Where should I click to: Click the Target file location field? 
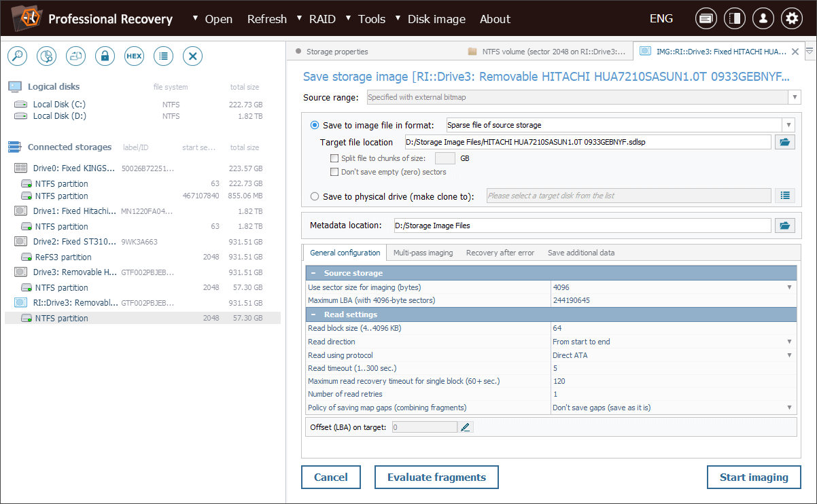coord(588,142)
